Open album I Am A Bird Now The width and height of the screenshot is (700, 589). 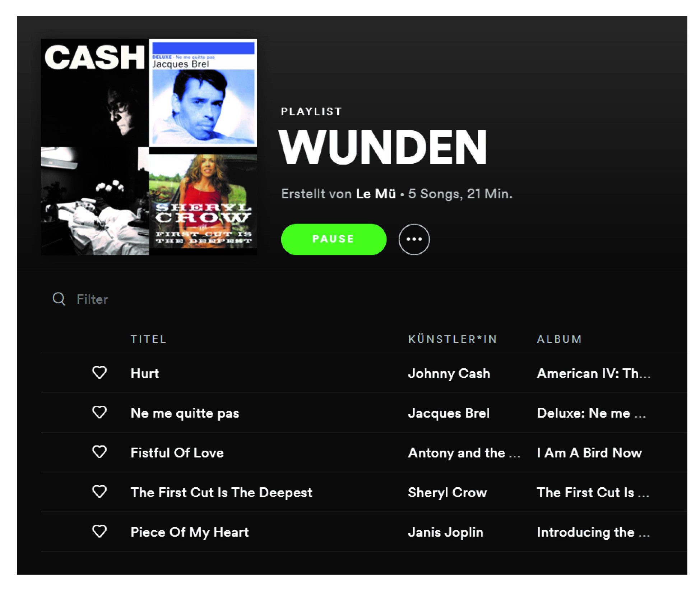pos(589,452)
